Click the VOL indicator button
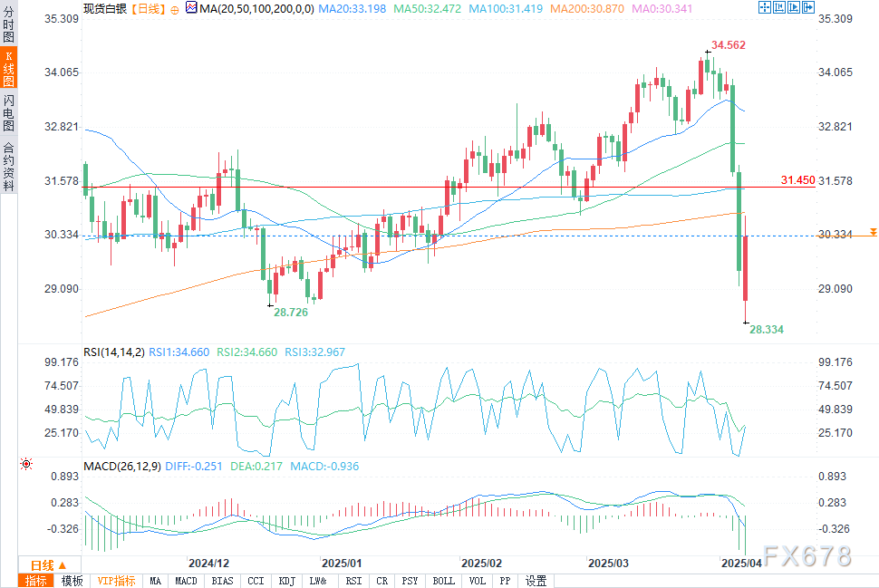 478,581
